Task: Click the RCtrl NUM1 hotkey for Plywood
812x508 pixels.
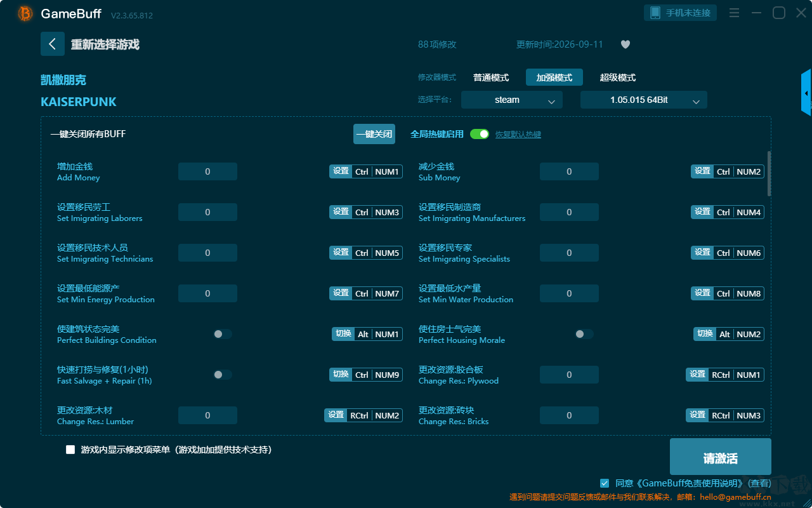Action: 737,375
